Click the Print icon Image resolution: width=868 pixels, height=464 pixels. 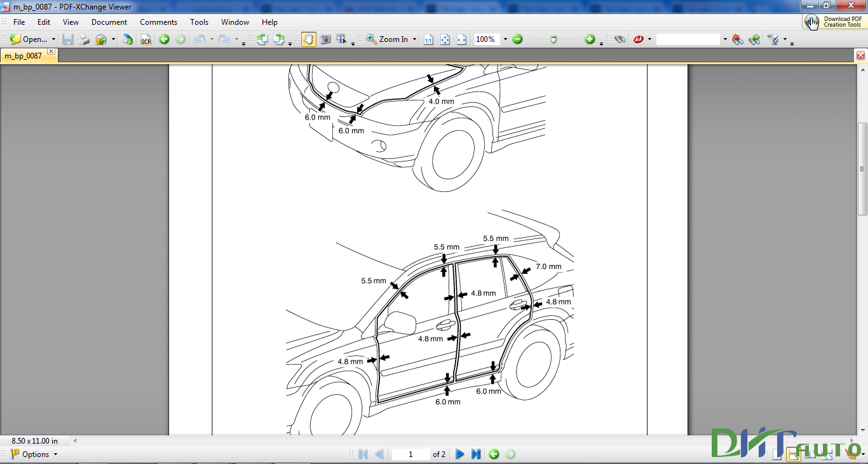point(85,39)
